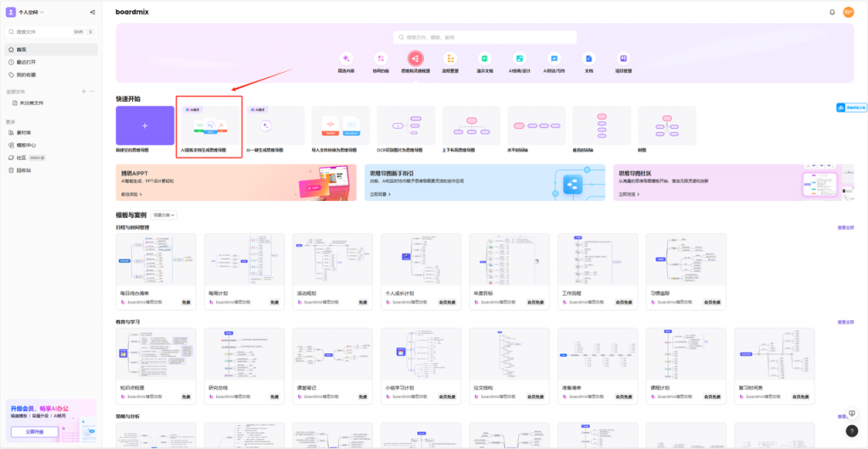The width and height of the screenshot is (868, 449).
Task: Open the 习惯追踪 template
Action: click(x=686, y=271)
